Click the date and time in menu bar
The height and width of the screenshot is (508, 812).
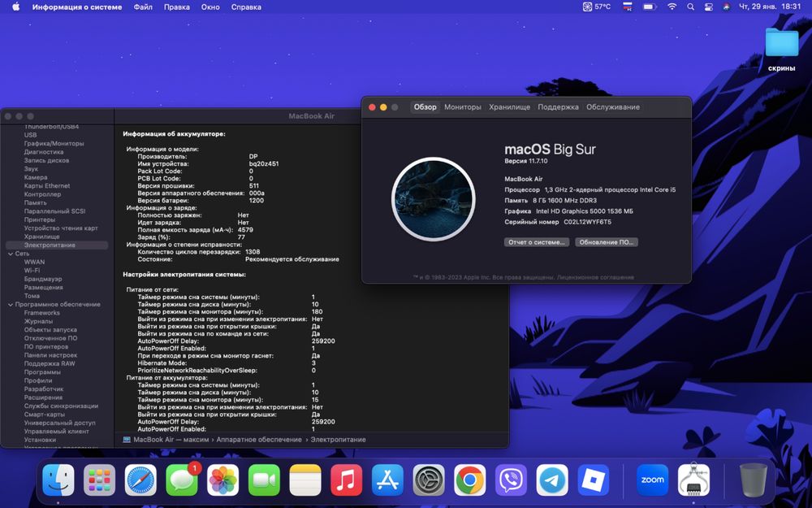[x=770, y=7]
